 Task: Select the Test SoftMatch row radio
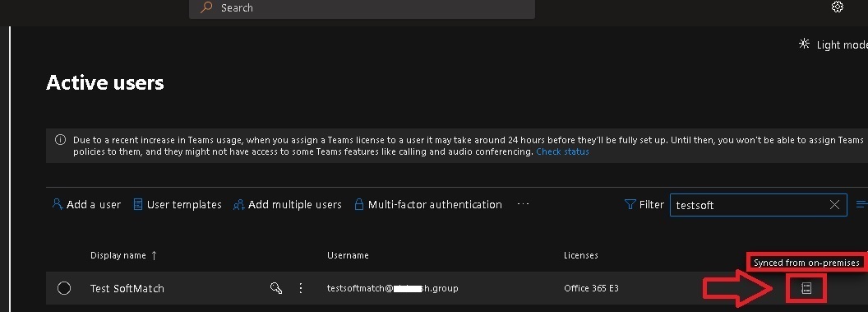click(64, 288)
